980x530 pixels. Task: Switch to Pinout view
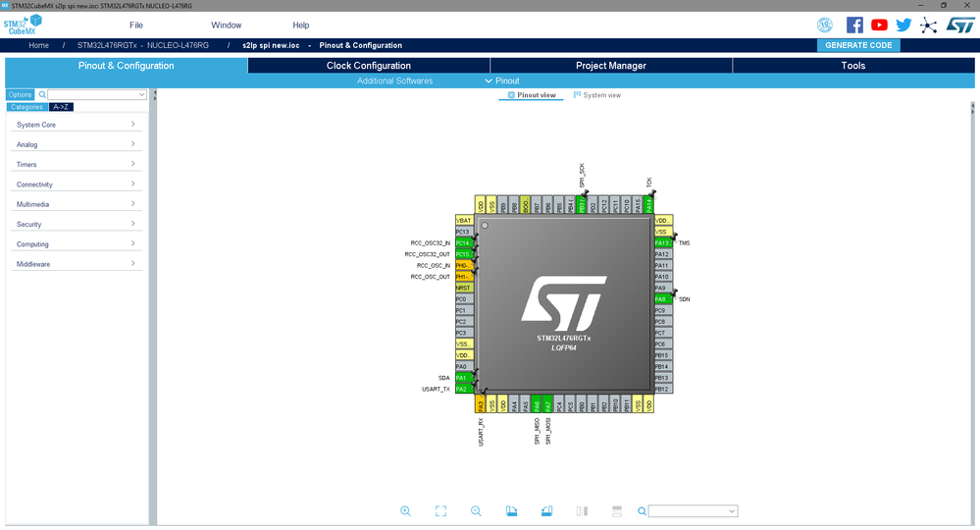click(532, 95)
